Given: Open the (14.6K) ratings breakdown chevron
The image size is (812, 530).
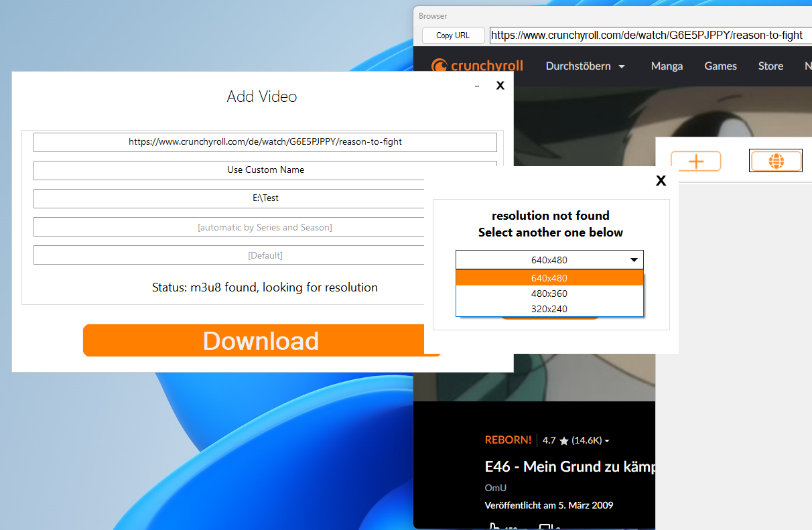Looking at the screenshot, I should (x=607, y=441).
